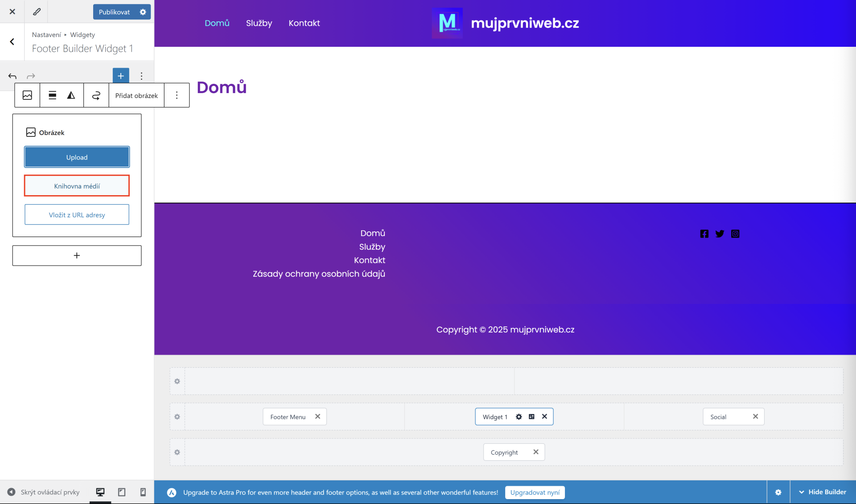The height and width of the screenshot is (504, 856).
Task: Switch to mobile preview mode
Action: click(143, 492)
